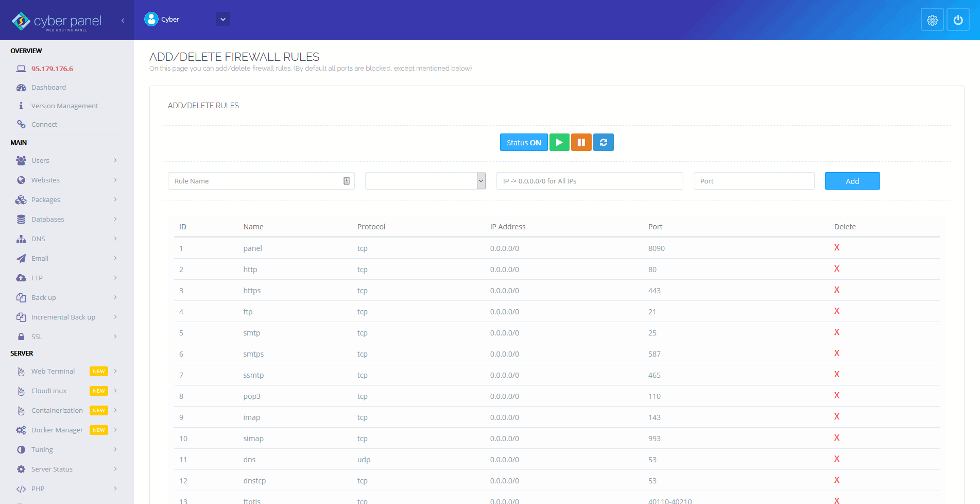Pause the firewall using the orange pause control

581,142
